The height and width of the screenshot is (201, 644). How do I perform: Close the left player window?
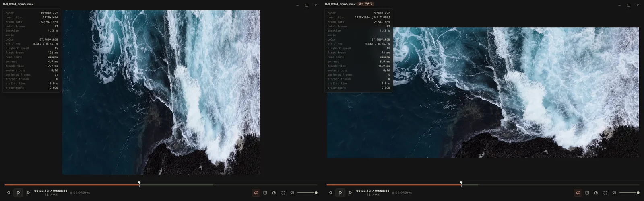pyautogui.click(x=316, y=5)
